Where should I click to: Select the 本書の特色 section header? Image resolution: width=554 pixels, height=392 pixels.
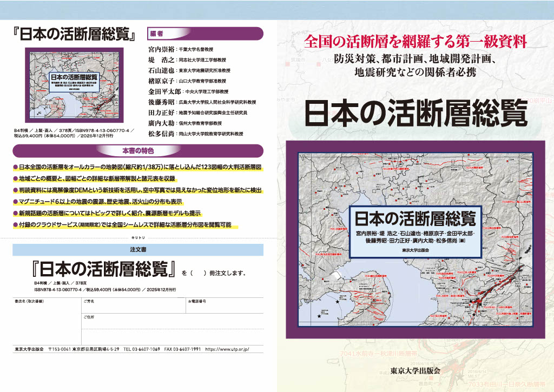pyautogui.click(x=138, y=150)
